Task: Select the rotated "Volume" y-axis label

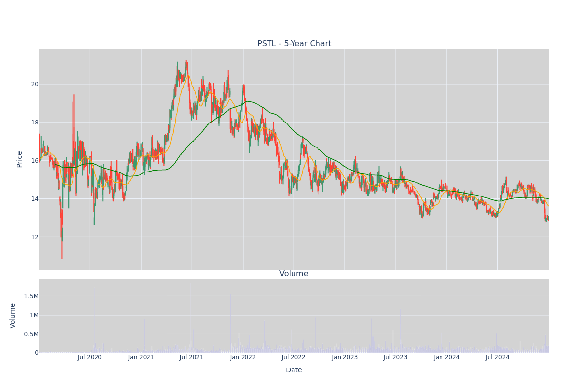Action: (13, 316)
